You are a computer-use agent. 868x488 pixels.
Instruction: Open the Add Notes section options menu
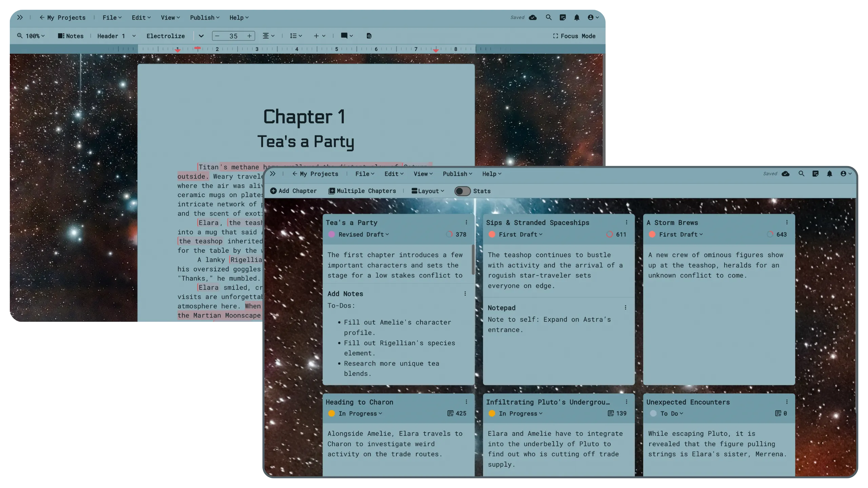pyautogui.click(x=465, y=293)
